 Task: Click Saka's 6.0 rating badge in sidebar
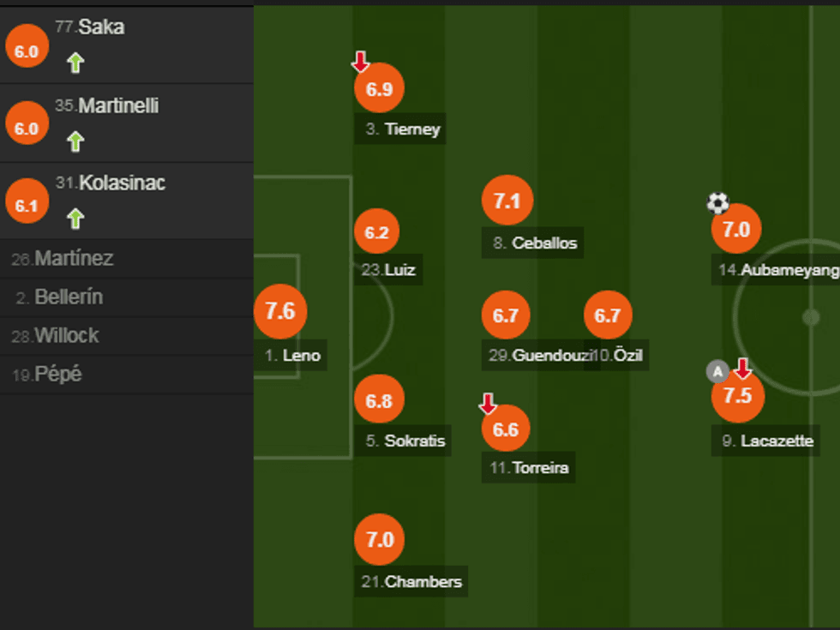click(27, 51)
